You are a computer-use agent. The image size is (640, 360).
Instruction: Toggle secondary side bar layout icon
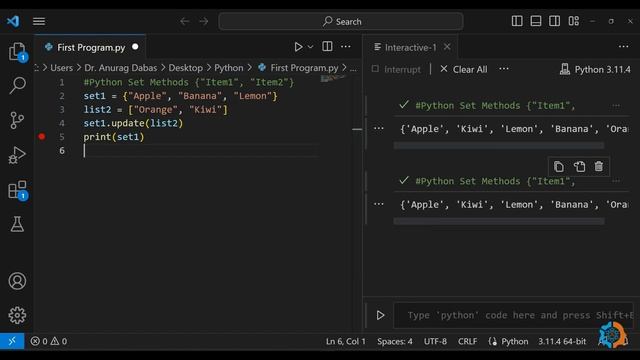554,21
